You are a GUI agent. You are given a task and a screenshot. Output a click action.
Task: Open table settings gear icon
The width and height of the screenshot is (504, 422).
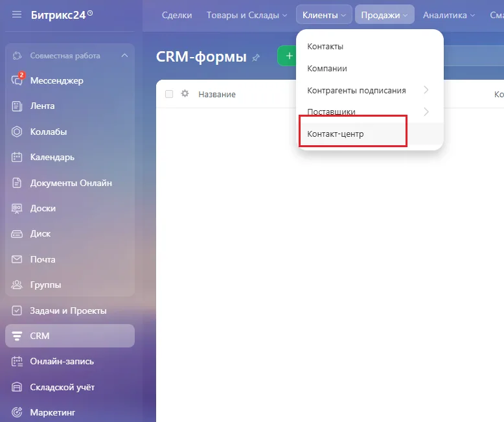(185, 93)
